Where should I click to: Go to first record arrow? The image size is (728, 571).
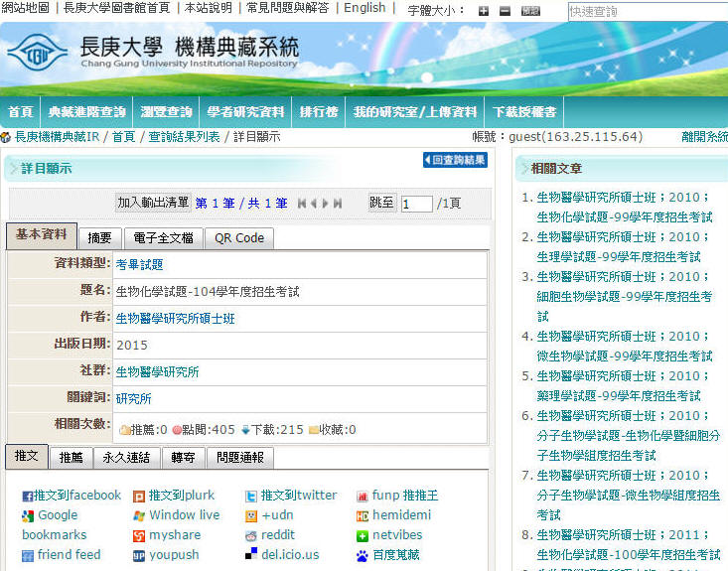302,204
